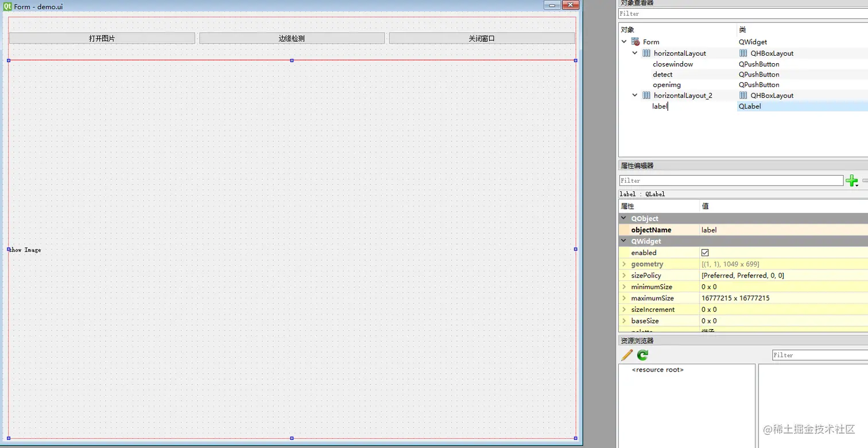Viewport: 868px width, 448px height.
Task: Expand the sizeIncrement property
Action: click(625, 310)
